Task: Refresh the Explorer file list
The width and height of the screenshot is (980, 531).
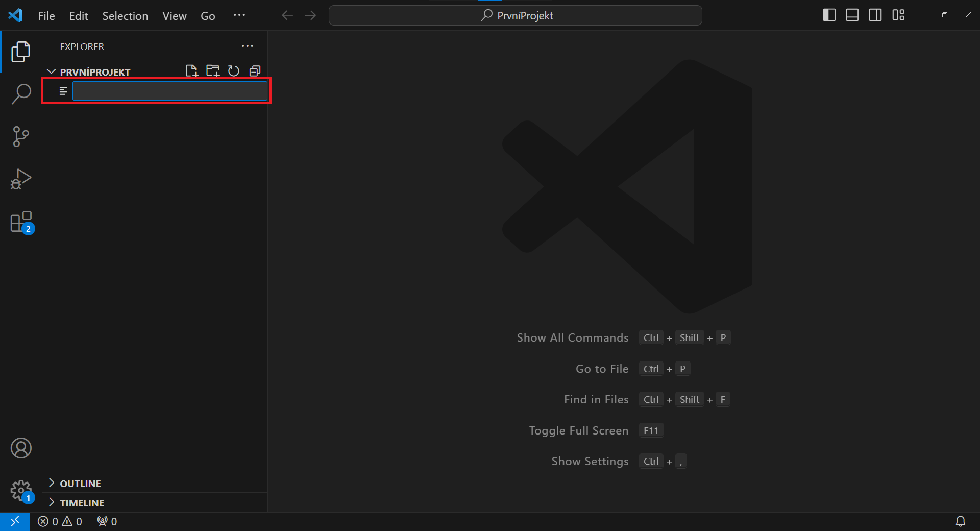Action: [x=234, y=71]
